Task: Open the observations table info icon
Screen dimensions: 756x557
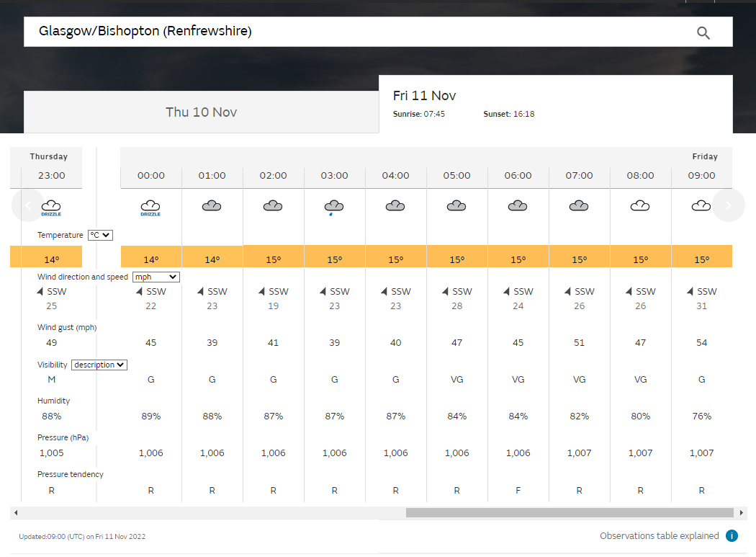Action: coord(732,535)
